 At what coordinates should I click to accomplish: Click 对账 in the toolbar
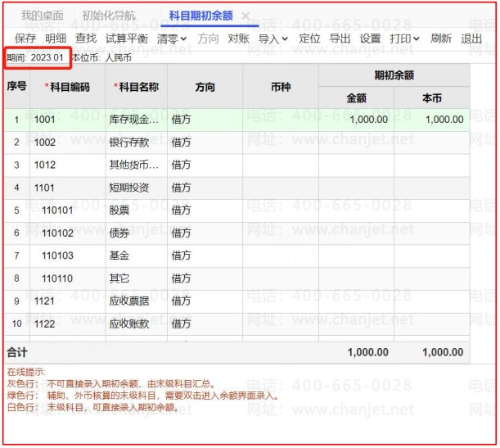click(238, 38)
